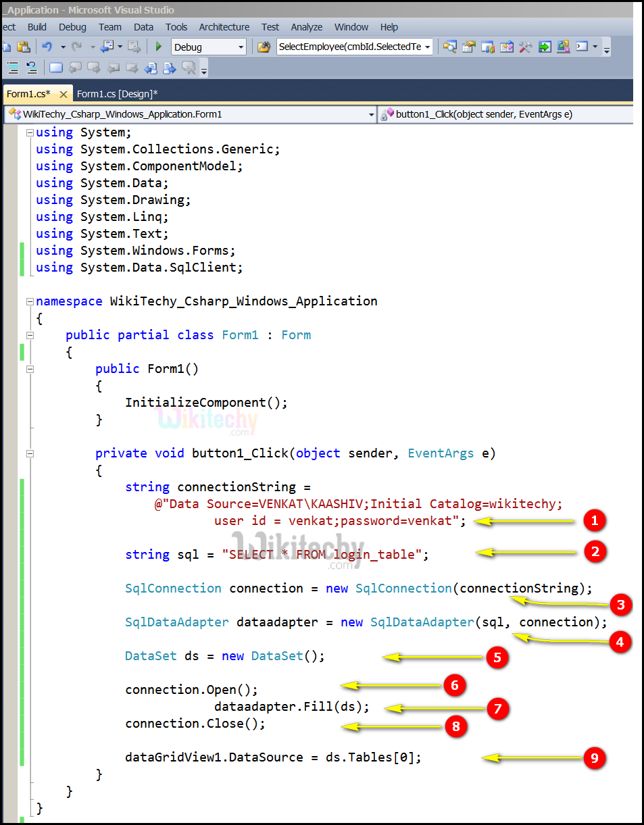
Task: Switch to the Form1.cs [Design] tab
Action: pos(117,94)
